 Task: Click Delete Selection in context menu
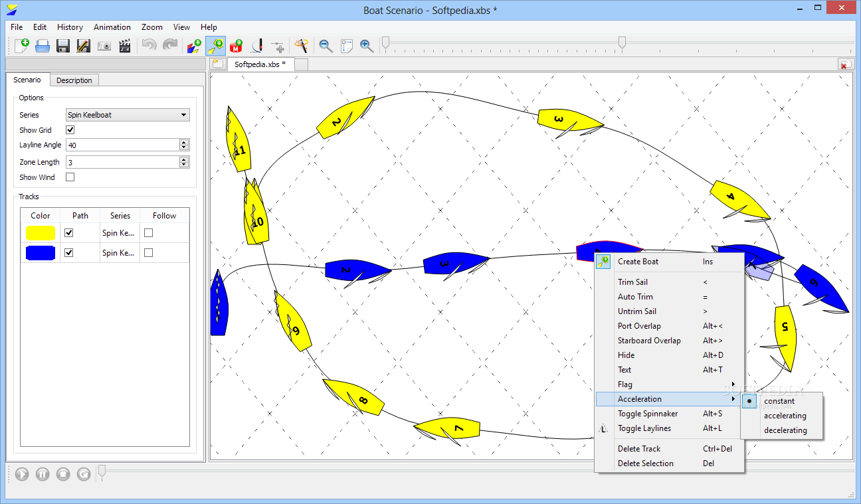click(669, 463)
